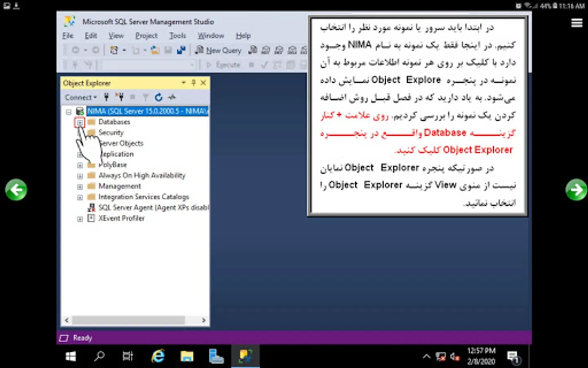Image resolution: width=588 pixels, height=368 pixels.
Task: Open the Add New Item dropdown arrow
Action: tap(145, 50)
